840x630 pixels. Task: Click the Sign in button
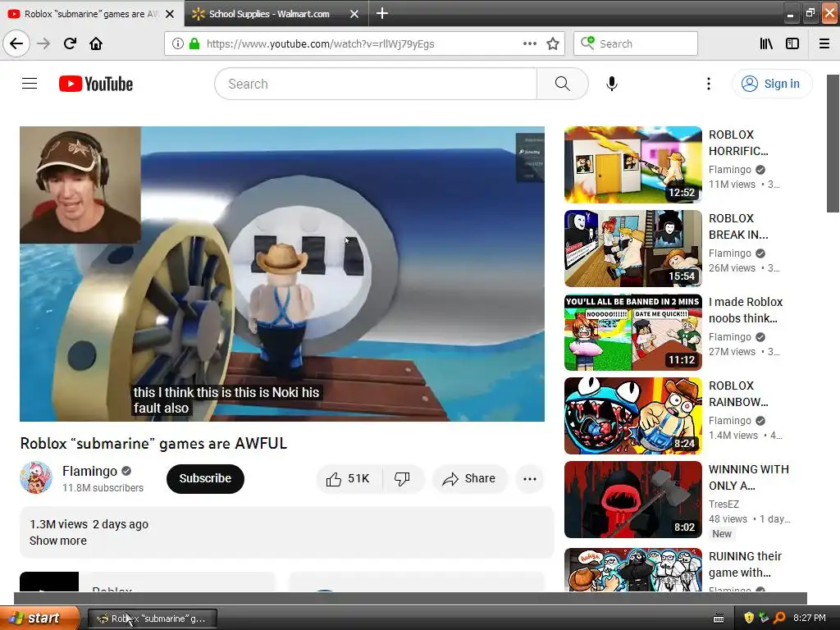pyautogui.click(x=771, y=84)
